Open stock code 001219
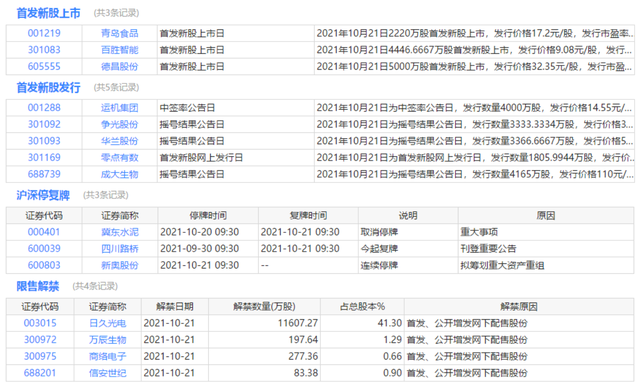 click(x=44, y=33)
